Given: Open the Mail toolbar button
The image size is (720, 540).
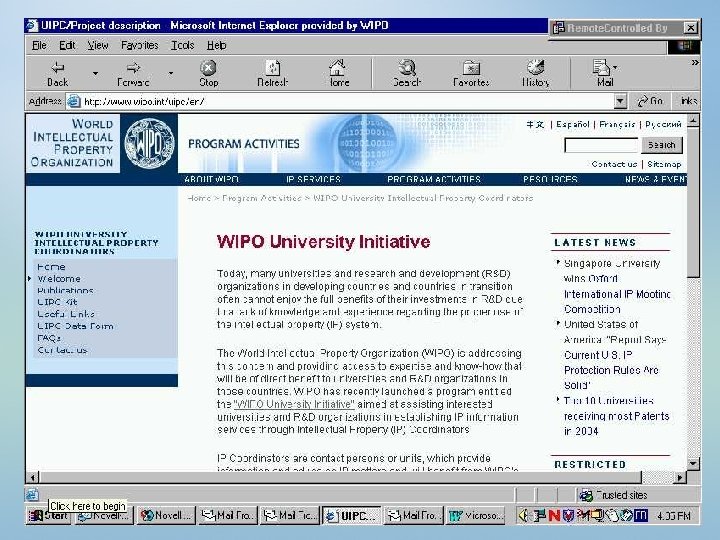Looking at the screenshot, I should coord(603,73).
